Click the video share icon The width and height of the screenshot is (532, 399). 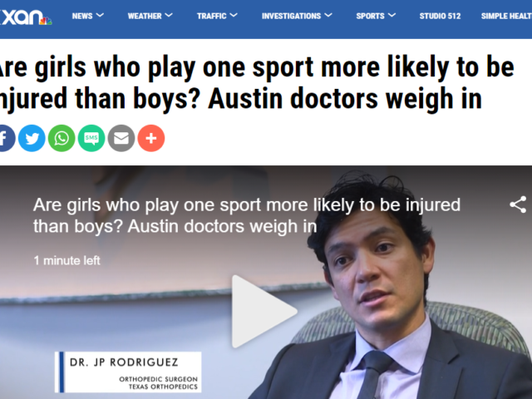(518, 204)
